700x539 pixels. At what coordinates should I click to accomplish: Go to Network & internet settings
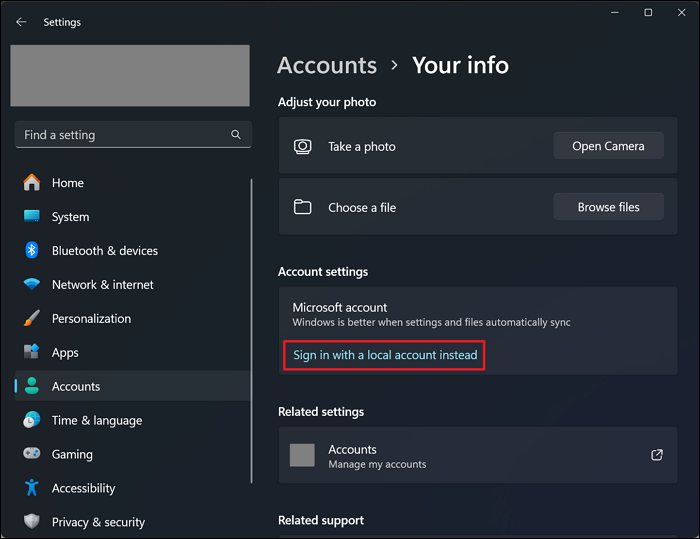102,285
